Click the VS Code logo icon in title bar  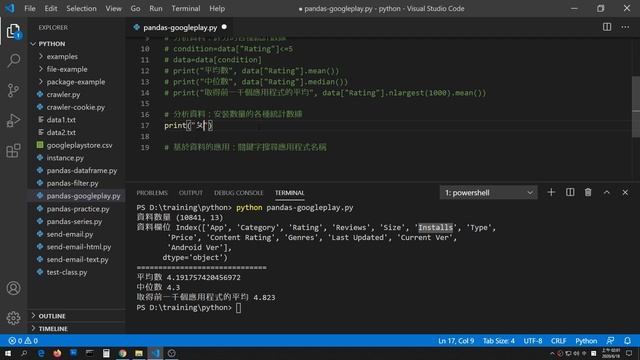[x=10, y=8]
